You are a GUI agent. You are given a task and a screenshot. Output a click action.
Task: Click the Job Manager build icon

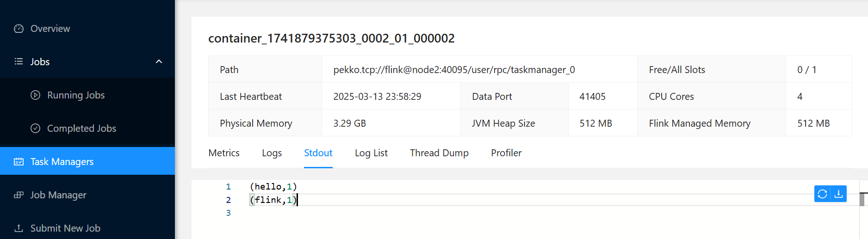tap(19, 195)
